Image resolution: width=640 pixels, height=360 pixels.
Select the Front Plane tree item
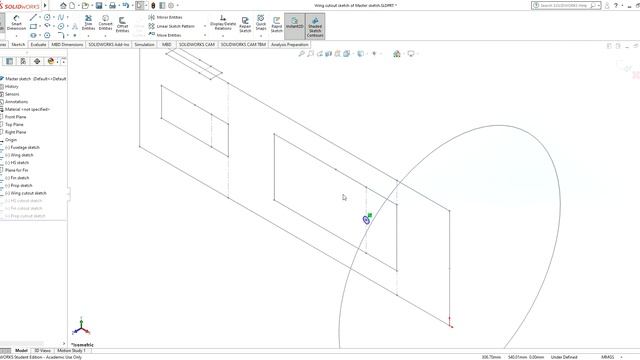[13, 117]
